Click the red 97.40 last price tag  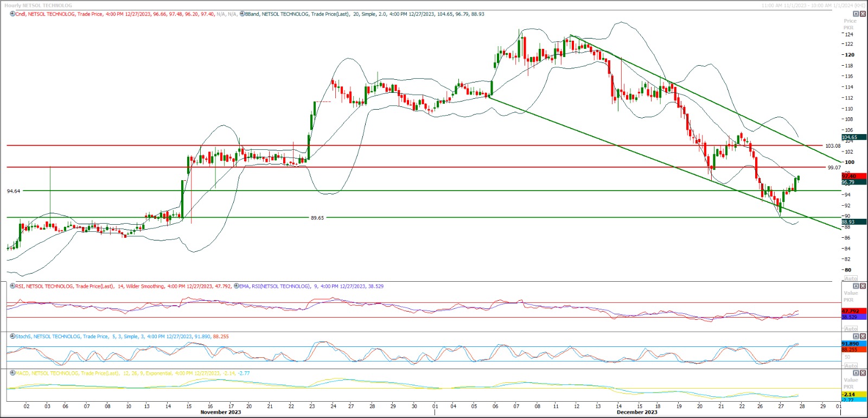[853, 176]
